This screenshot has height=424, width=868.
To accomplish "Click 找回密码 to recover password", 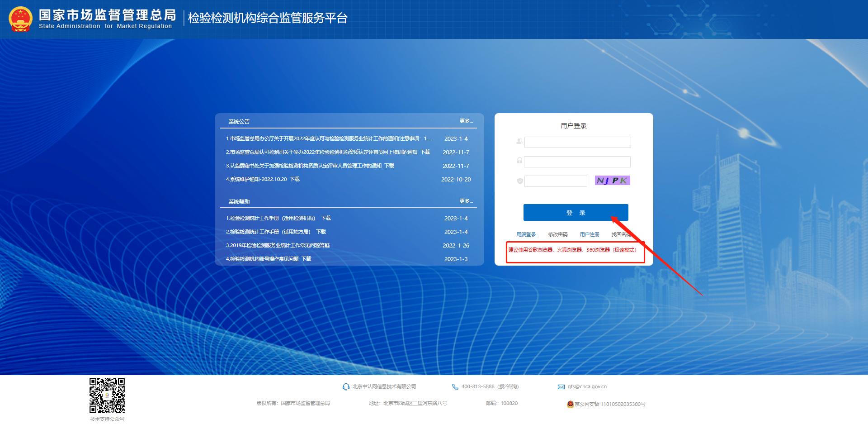I will pos(622,234).
